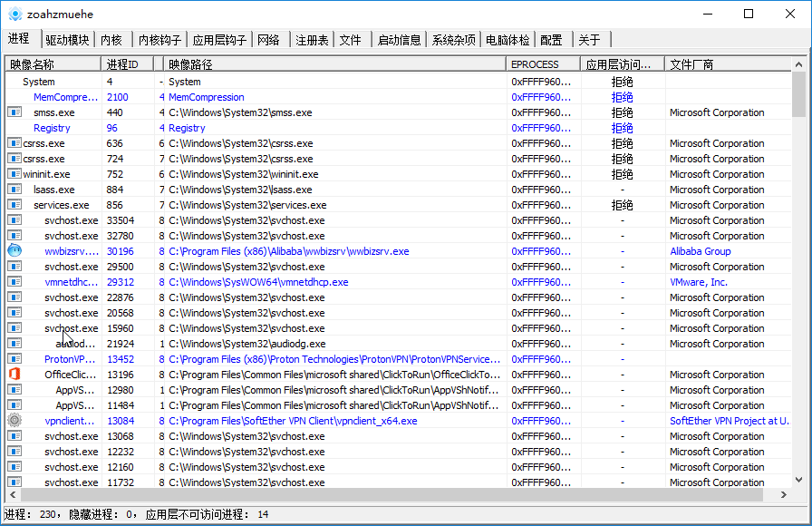Click the vertical scrollbar thumb
812x526 pixels.
(798, 94)
